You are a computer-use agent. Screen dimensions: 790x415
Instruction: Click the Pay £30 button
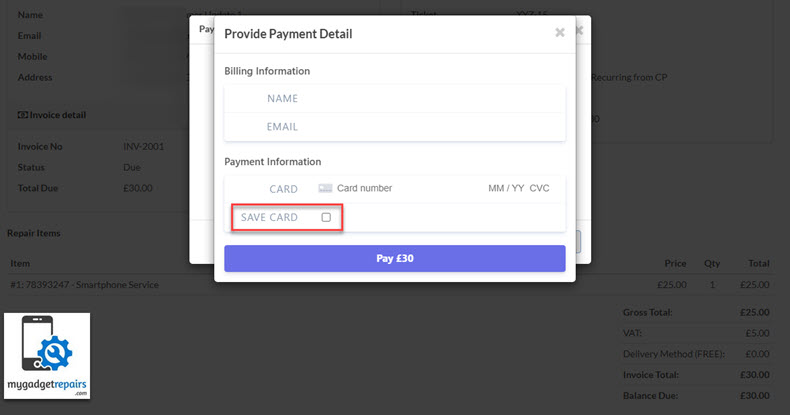click(x=394, y=258)
